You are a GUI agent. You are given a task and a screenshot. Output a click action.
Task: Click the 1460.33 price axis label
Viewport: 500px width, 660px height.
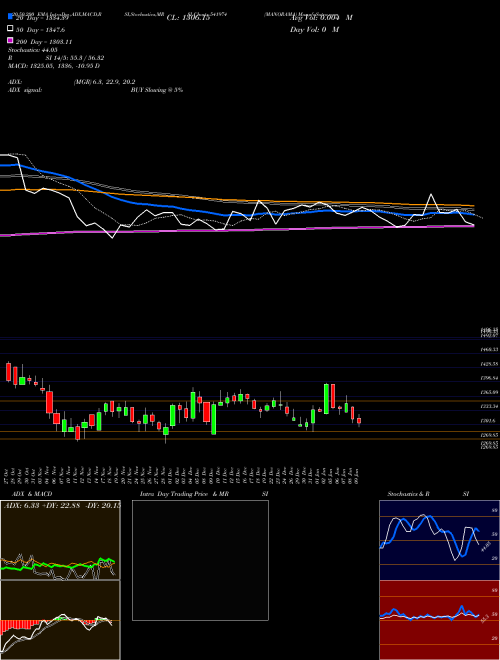point(489,350)
